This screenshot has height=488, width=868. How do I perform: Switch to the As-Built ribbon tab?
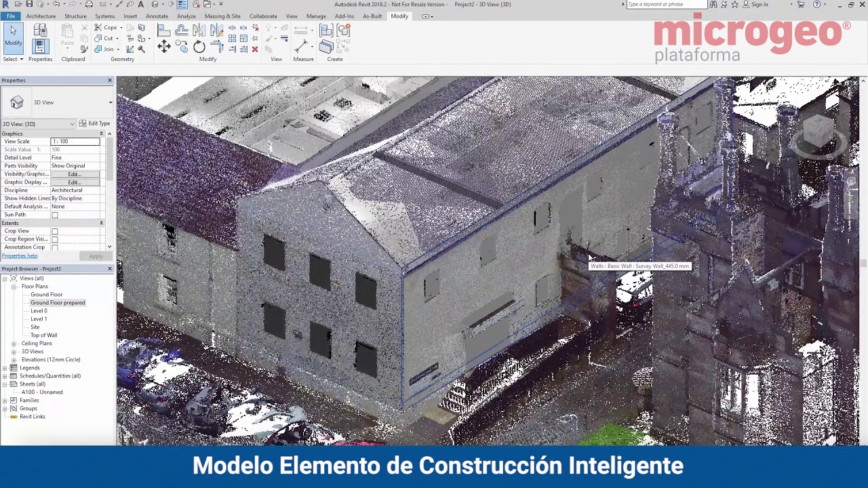coord(372,16)
